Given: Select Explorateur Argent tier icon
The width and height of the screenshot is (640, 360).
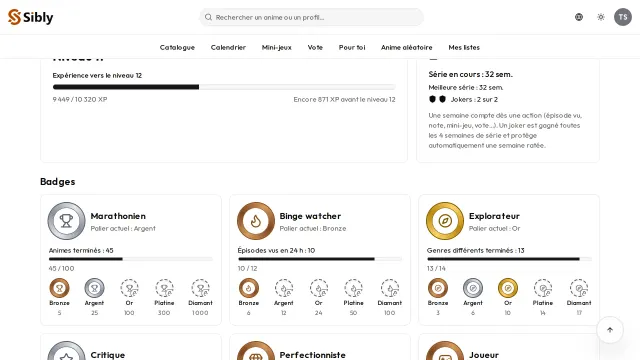Looking at the screenshot, I should pos(473,288).
